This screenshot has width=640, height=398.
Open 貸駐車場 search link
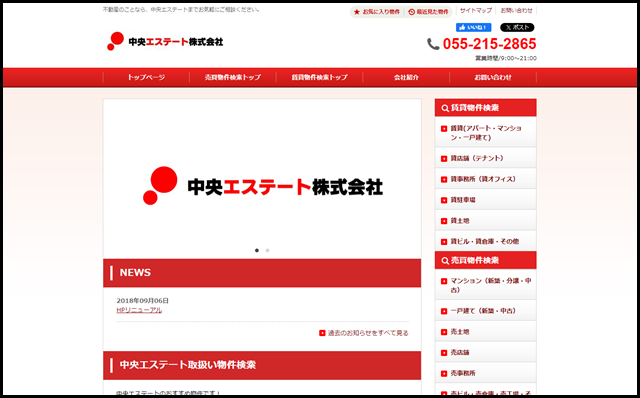coord(486,200)
